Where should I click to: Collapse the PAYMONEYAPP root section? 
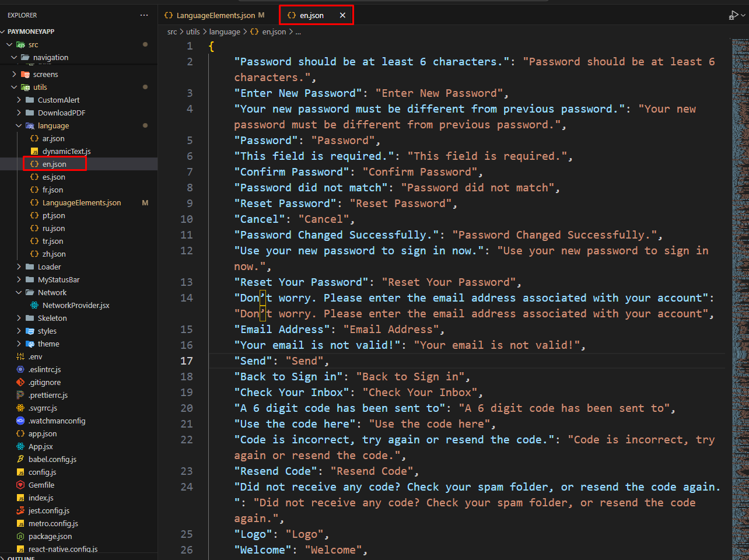click(30, 32)
